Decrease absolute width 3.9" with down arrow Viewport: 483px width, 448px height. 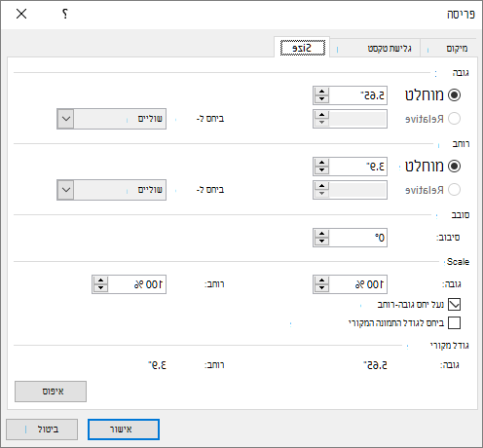(321, 170)
